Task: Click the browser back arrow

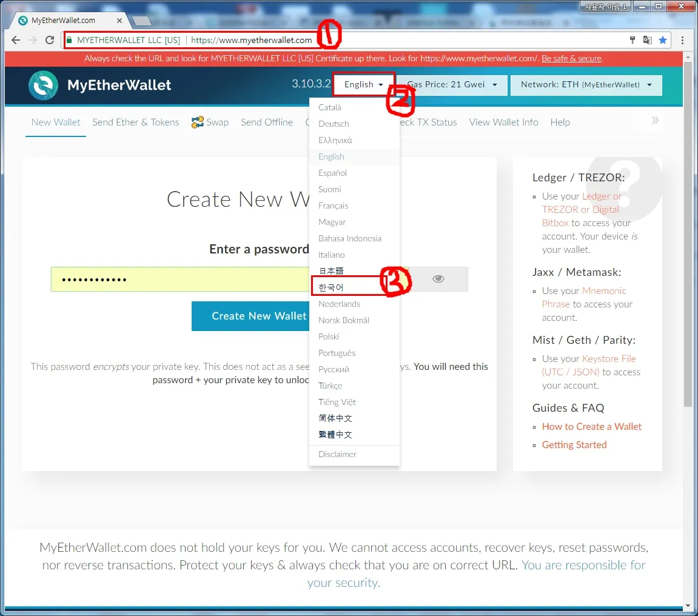Action: point(16,40)
